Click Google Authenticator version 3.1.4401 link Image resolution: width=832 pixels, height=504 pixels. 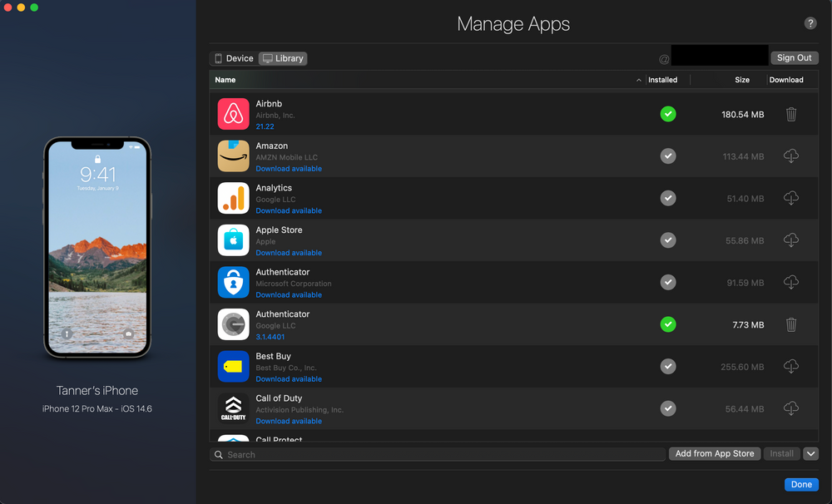(270, 337)
